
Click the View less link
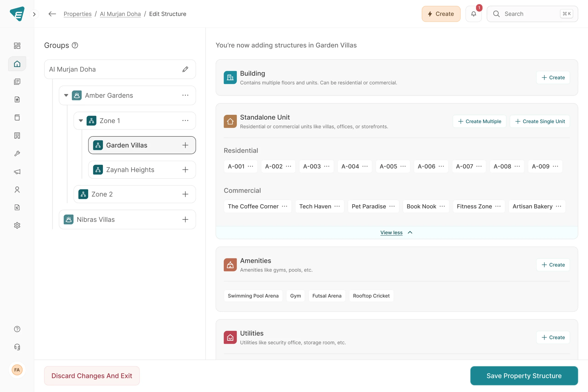coord(391,232)
